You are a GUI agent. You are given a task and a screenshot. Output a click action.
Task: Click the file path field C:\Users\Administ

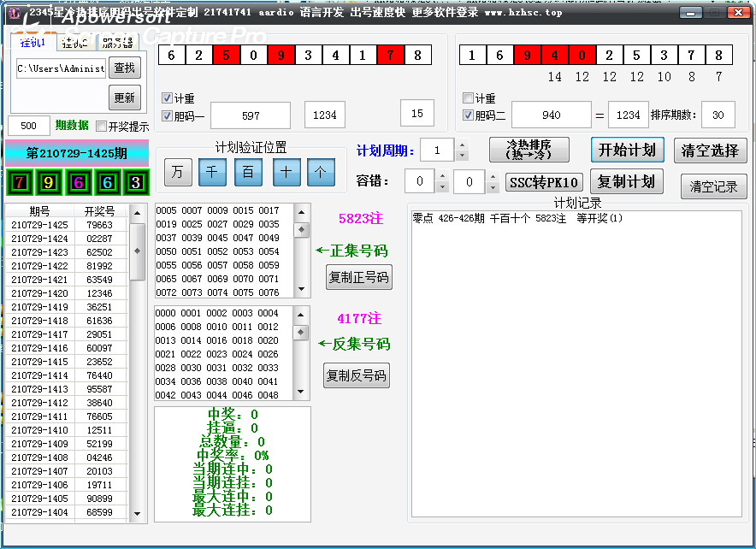point(62,69)
